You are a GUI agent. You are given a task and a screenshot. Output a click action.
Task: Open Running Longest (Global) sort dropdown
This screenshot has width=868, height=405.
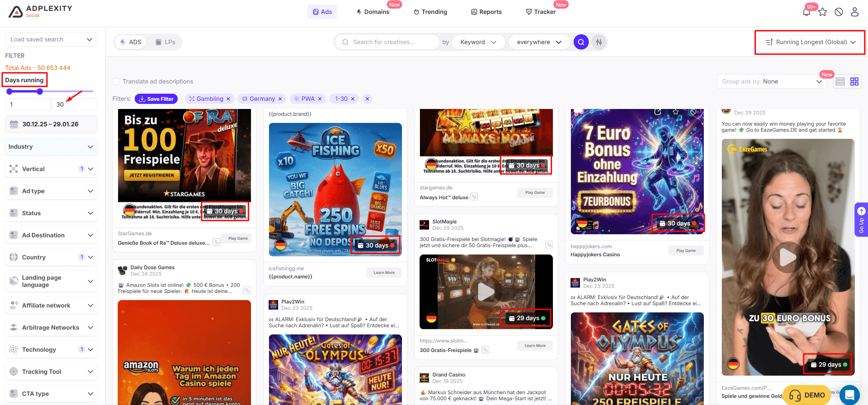(809, 42)
